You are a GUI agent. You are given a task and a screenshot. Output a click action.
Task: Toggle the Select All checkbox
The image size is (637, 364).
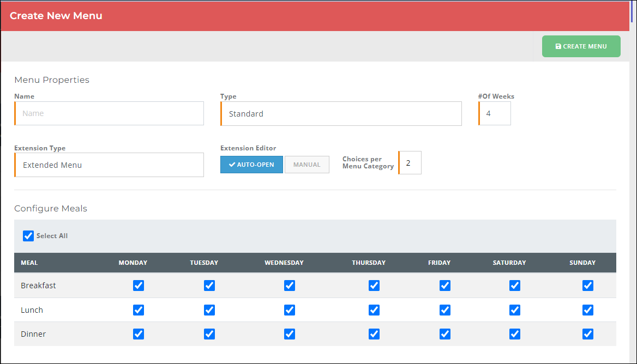28,235
